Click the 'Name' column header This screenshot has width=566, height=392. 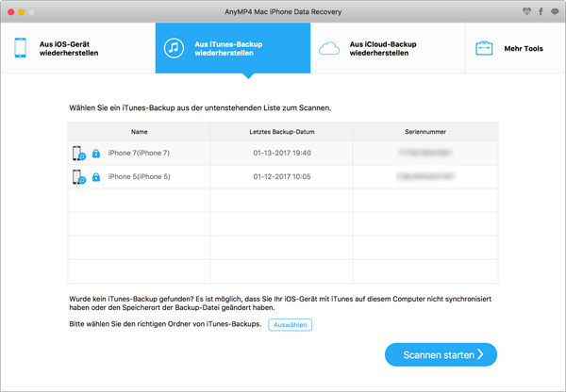[139, 132]
